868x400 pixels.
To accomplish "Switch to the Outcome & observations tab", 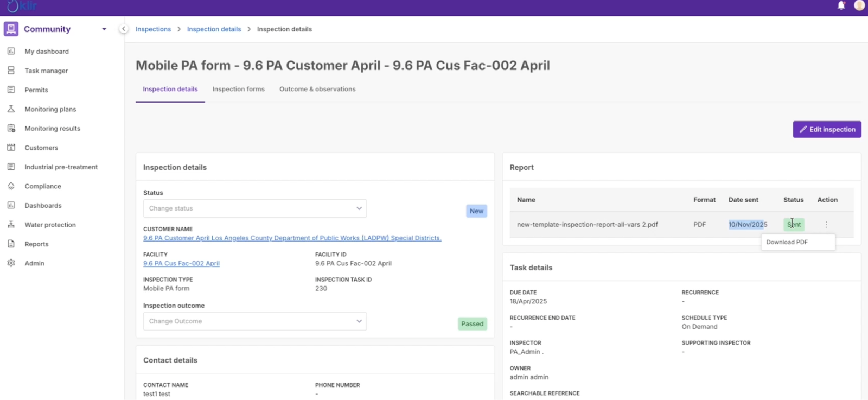I will (317, 89).
